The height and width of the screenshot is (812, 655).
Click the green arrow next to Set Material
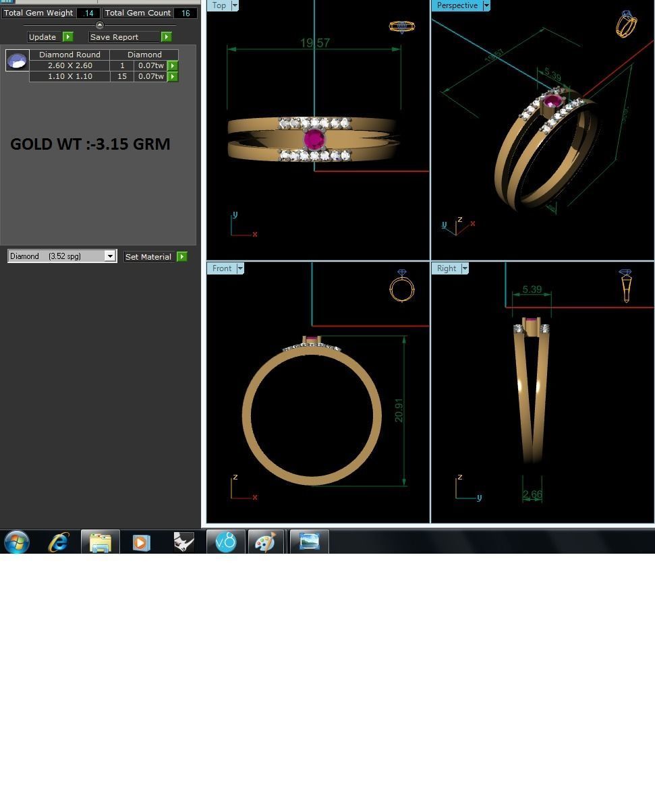[x=181, y=256]
